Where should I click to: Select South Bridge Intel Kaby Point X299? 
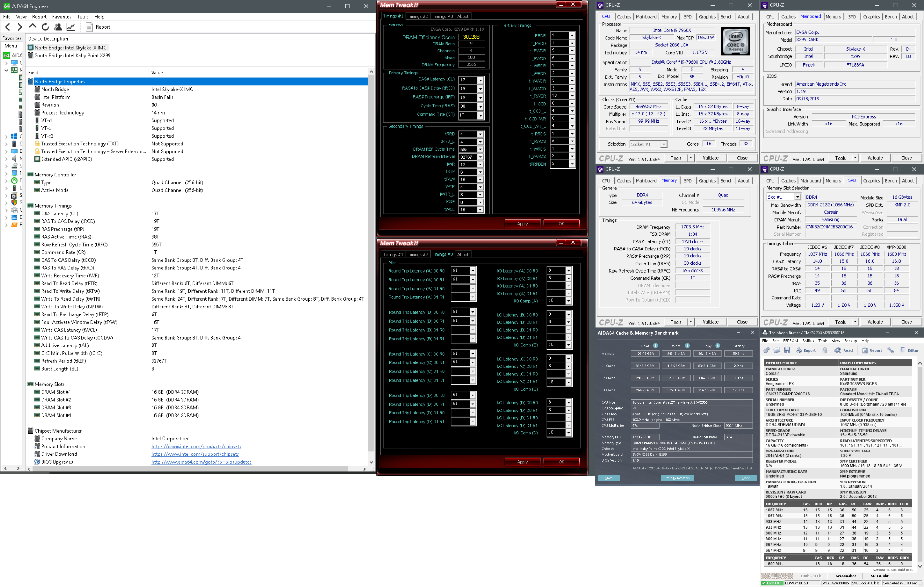coord(72,55)
